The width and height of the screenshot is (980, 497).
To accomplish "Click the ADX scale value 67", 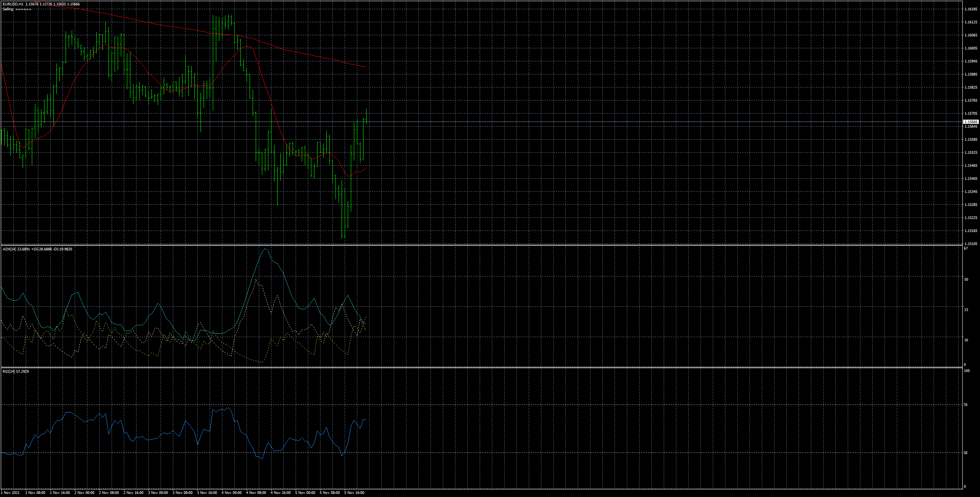I will click(966, 248).
